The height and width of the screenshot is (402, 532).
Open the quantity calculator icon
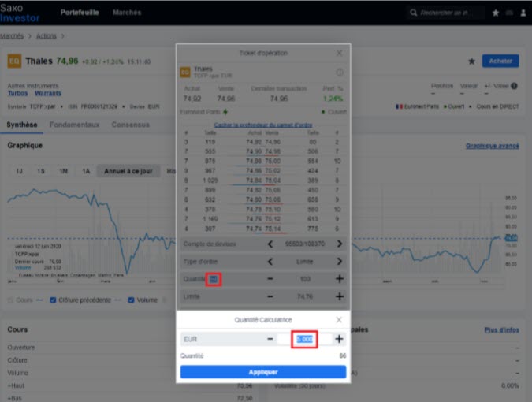214,279
